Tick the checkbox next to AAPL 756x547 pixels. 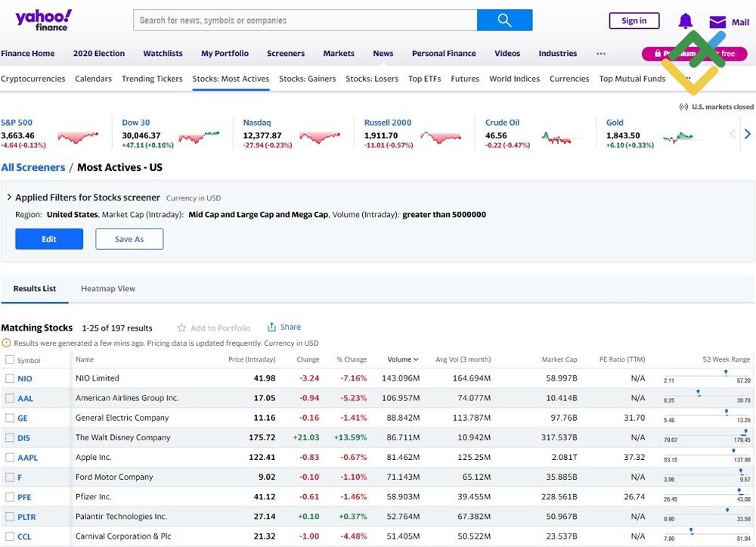point(10,458)
